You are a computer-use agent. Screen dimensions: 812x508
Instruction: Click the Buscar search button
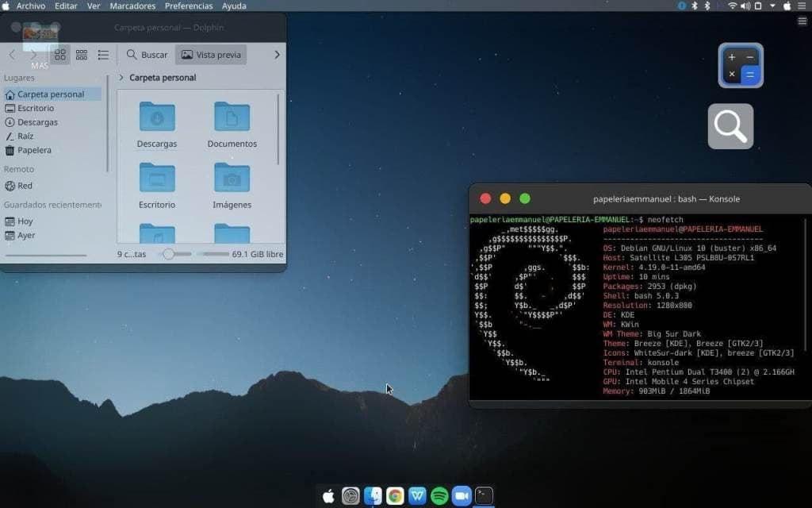click(x=147, y=55)
